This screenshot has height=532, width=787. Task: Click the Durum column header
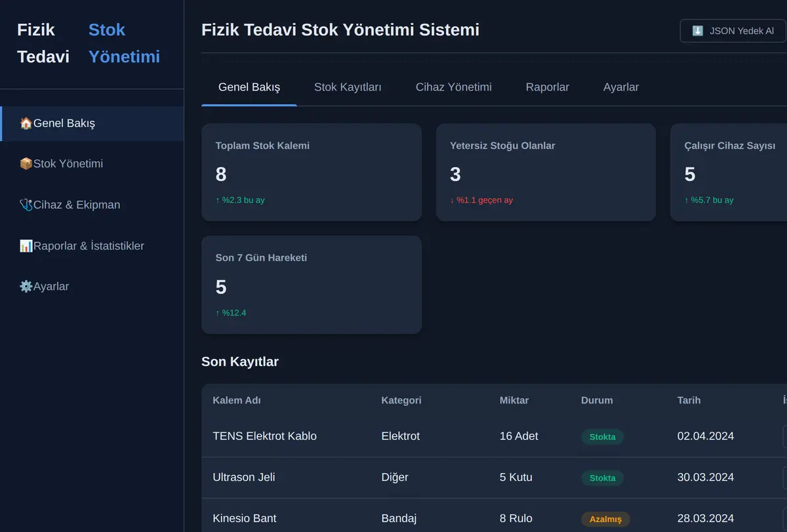597,400
